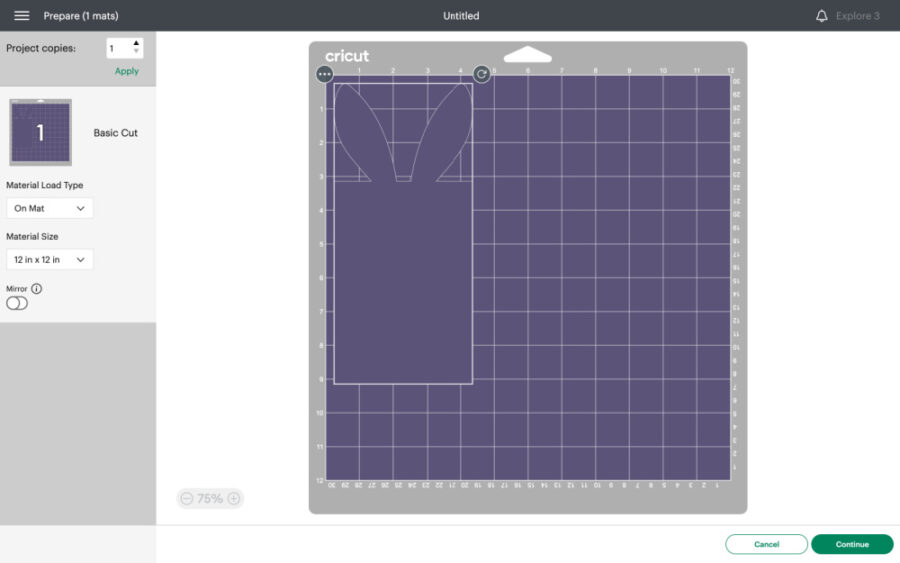
Task: Toggle the Mirror switch on
Action: 17,304
